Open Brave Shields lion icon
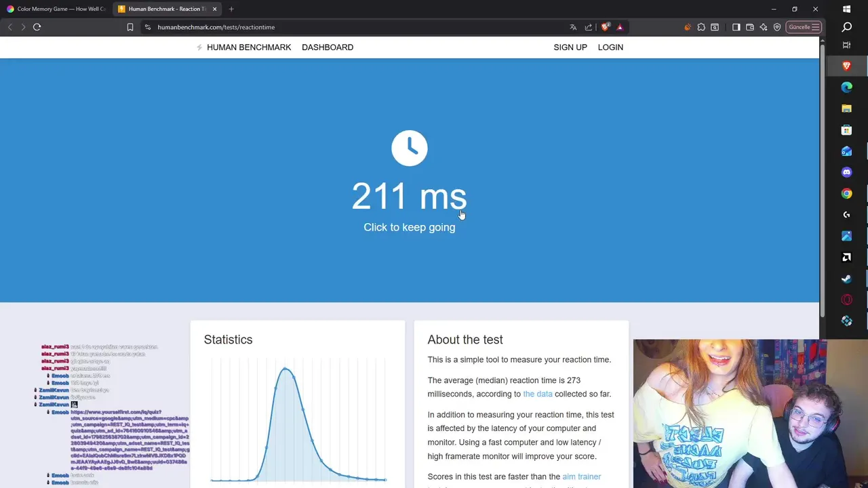 (606, 27)
